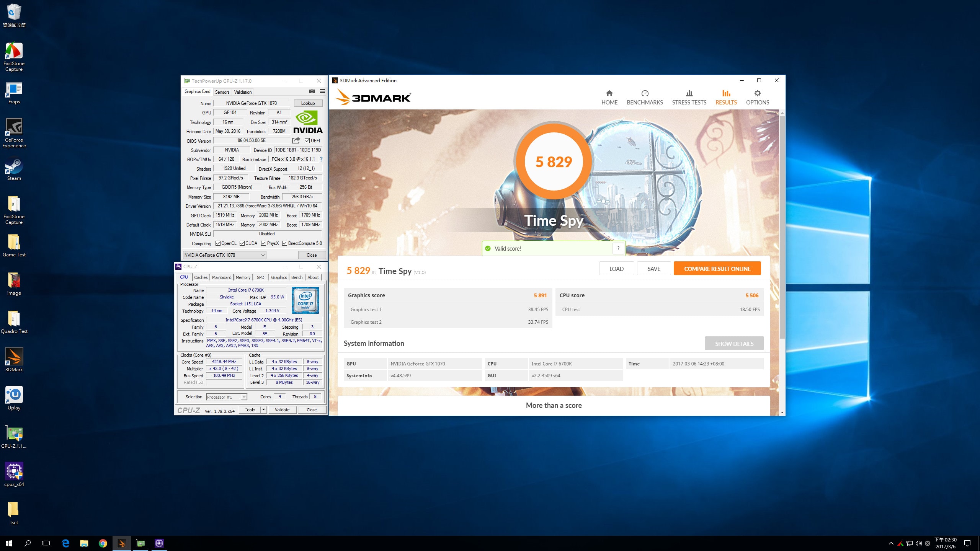The height and width of the screenshot is (551, 980).
Task: Click the LOAD button in 3DMark
Action: (x=616, y=269)
